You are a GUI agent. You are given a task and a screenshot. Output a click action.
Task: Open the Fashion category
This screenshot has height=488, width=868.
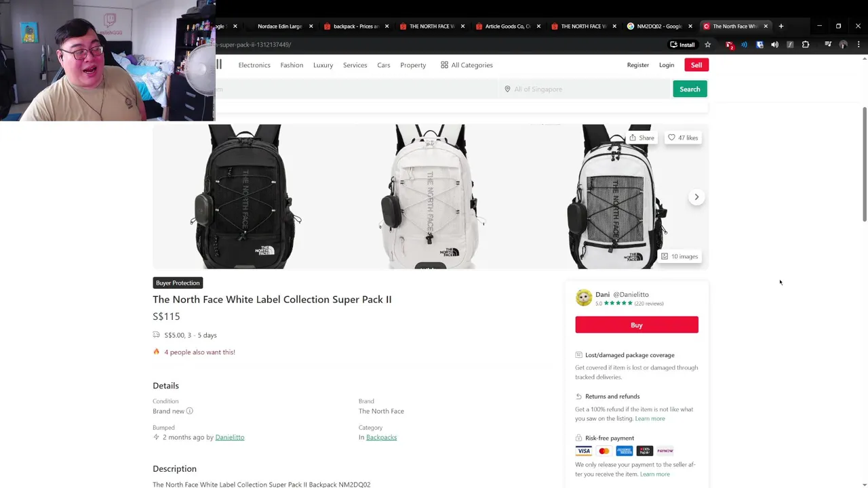[292, 65]
